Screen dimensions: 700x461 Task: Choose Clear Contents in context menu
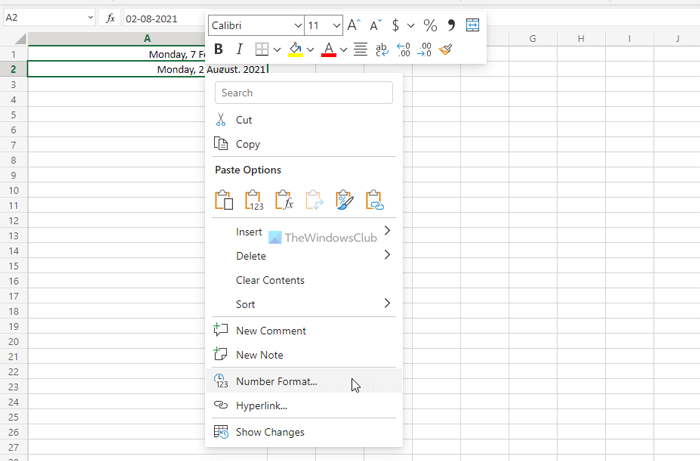coord(270,280)
